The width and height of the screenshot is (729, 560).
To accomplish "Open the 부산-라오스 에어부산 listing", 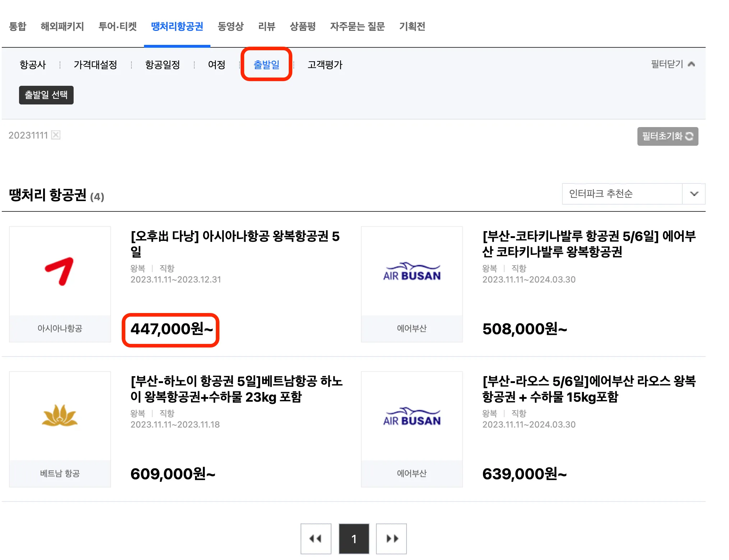I will coord(589,389).
